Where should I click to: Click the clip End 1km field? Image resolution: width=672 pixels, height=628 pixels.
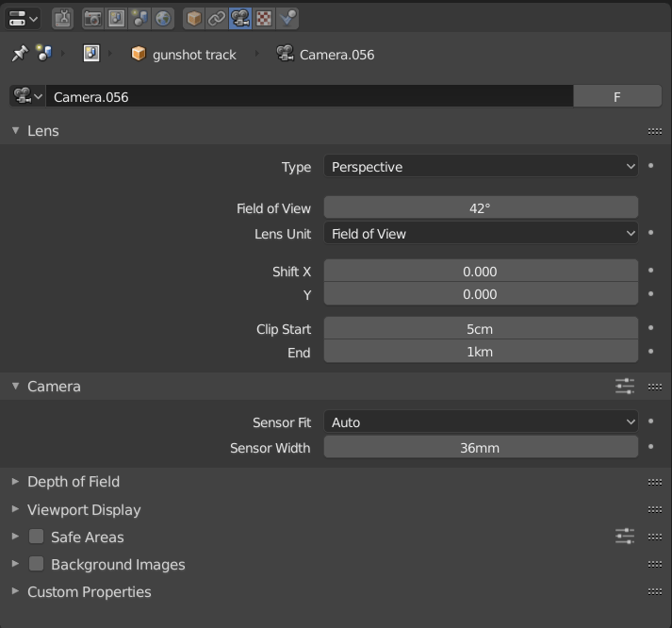[x=481, y=351]
